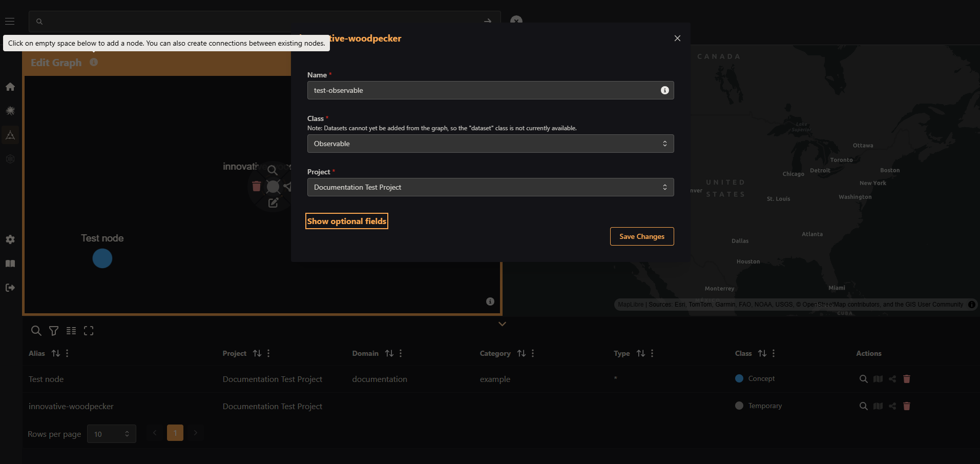Image resolution: width=980 pixels, height=464 pixels.
Task: Click the sign-out icon in the sidebar
Action: (x=10, y=288)
